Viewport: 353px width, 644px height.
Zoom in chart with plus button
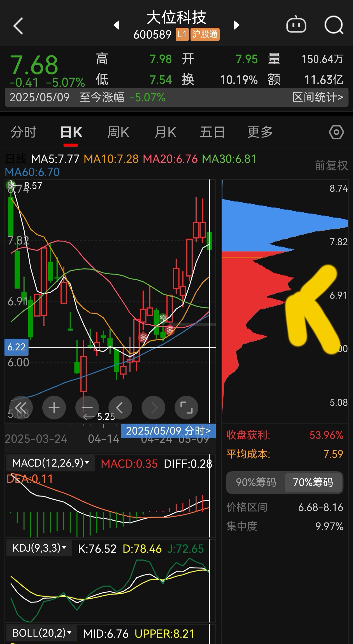tap(54, 408)
